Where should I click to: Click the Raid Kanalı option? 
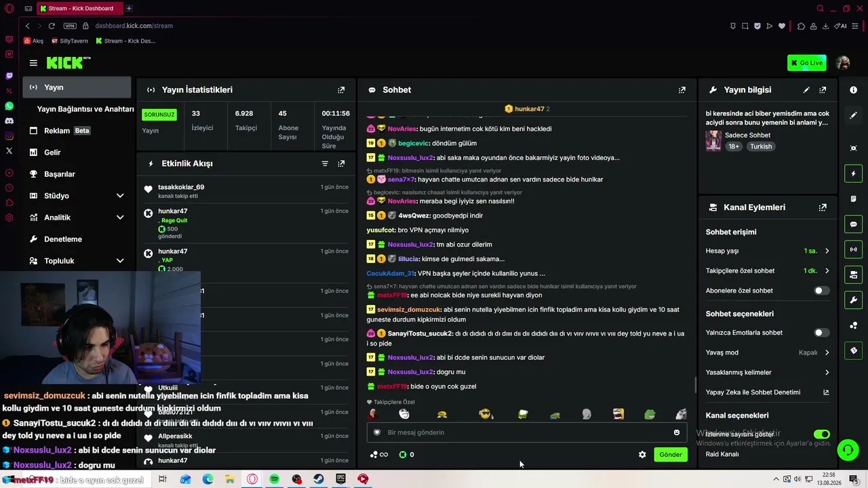click(722, 454)
